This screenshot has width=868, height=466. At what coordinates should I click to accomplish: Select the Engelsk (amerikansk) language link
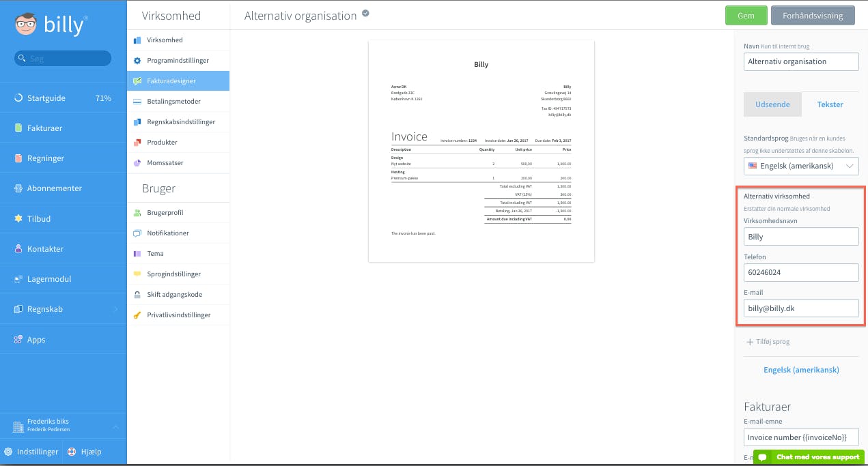[x=801, y=370]
